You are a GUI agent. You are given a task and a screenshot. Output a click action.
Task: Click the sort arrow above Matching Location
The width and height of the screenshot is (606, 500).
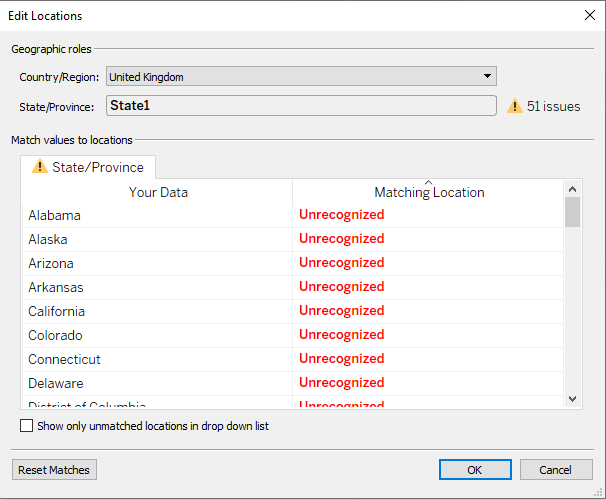pyautogui.click(x=429, y=182)
